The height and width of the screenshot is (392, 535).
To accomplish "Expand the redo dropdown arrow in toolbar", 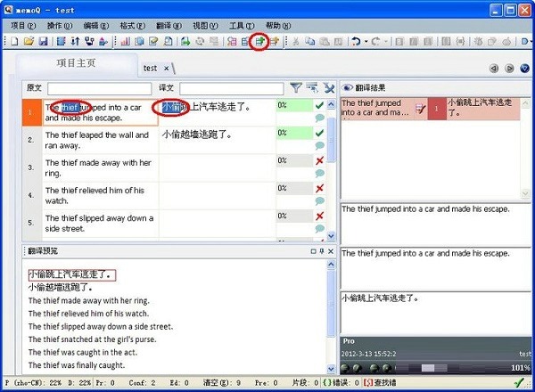I will tap(385, 42).
